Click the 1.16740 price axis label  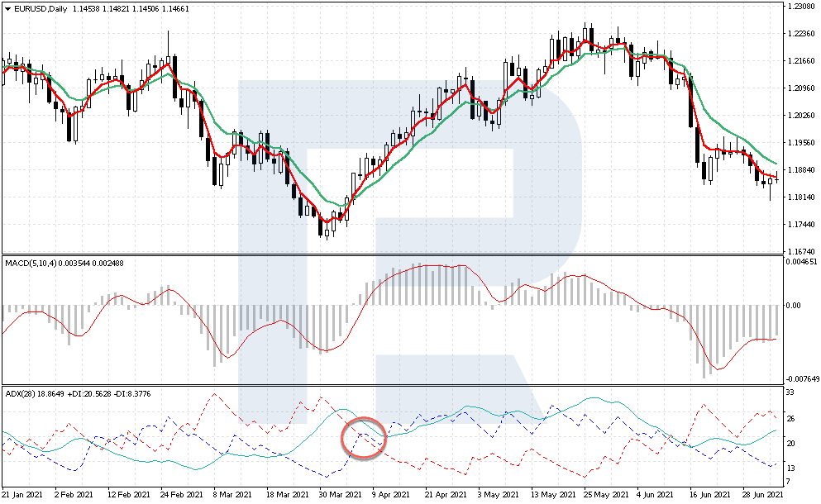tap(800, 251)
